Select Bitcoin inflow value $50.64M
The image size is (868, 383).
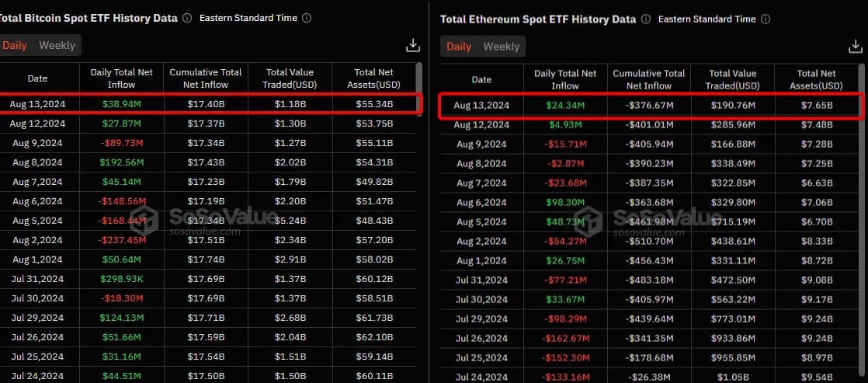[121, 259]
